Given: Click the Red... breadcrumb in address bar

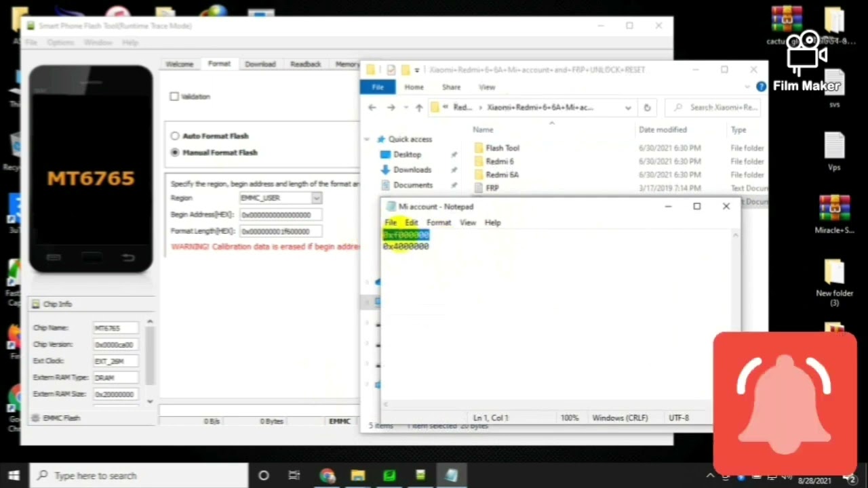Looking at the screenshot, I should tap(462, 107).
